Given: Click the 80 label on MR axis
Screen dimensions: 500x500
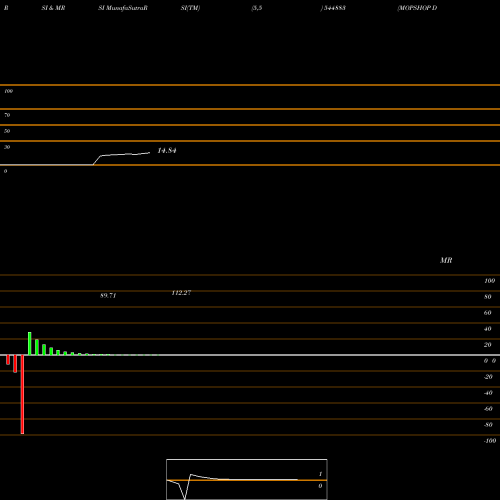Looking at the screenshot, I should coord(488,297).
